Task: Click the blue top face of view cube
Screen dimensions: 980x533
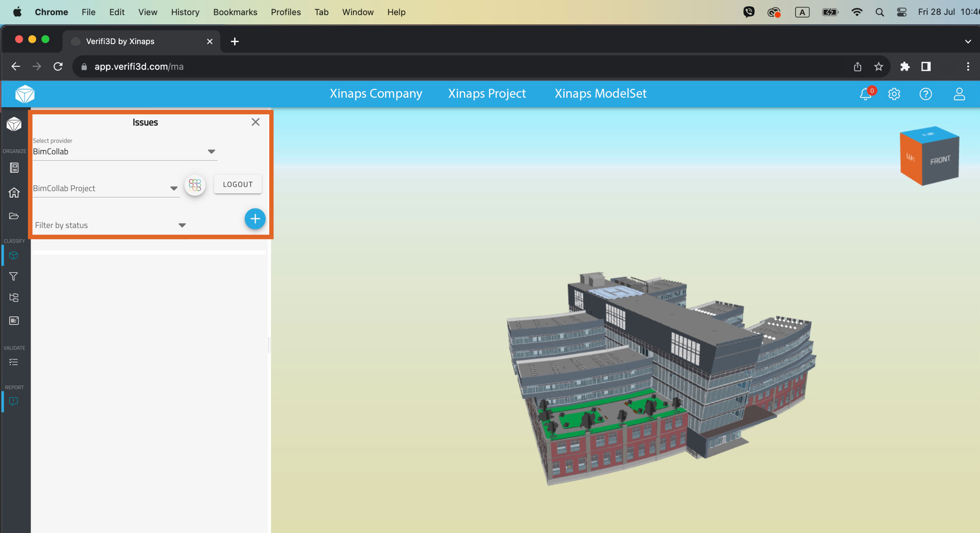Action: click(x=929, y=134)
